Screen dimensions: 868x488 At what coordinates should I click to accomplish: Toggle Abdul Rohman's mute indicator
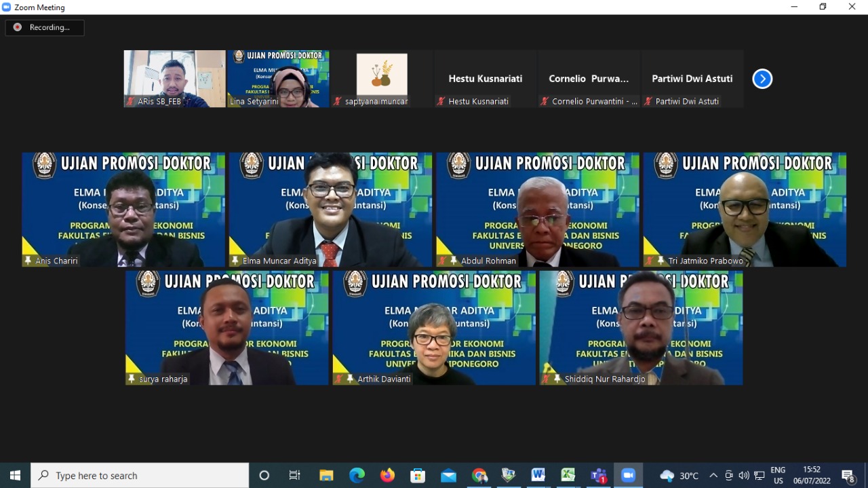coord(442,260)
